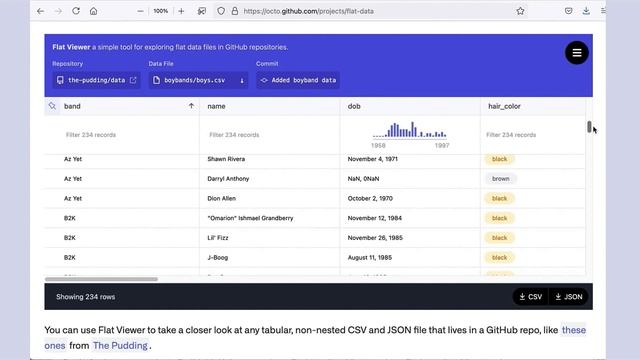
Task: Open The Pudding link
Action: click(x=120, y=345)
